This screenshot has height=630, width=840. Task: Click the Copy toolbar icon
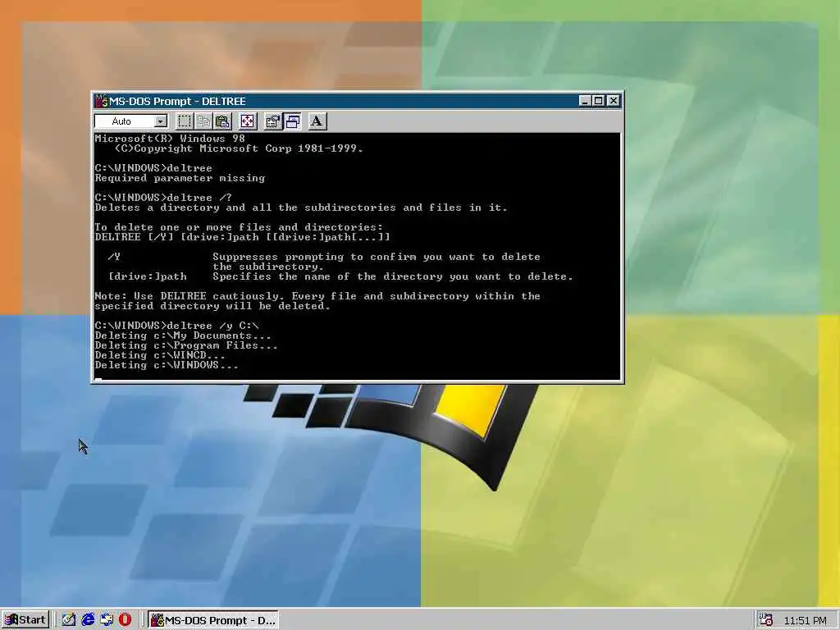(x=203, y=121)
